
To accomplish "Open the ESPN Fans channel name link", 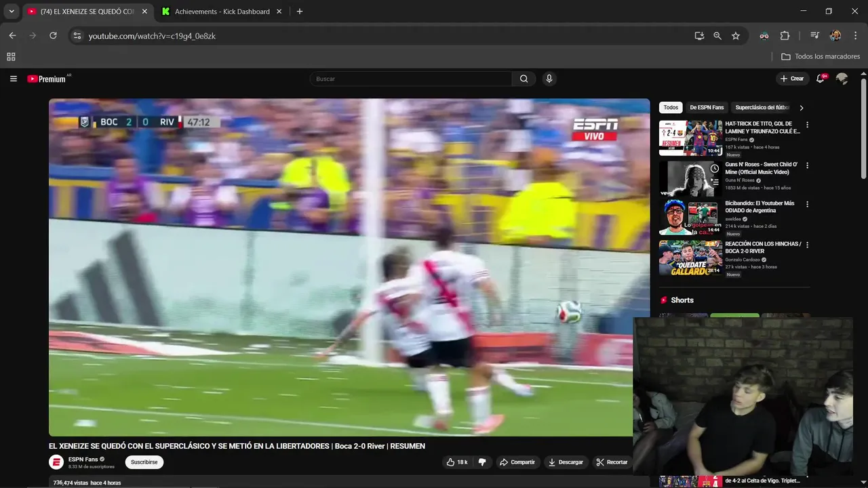I will pos(83,459).
